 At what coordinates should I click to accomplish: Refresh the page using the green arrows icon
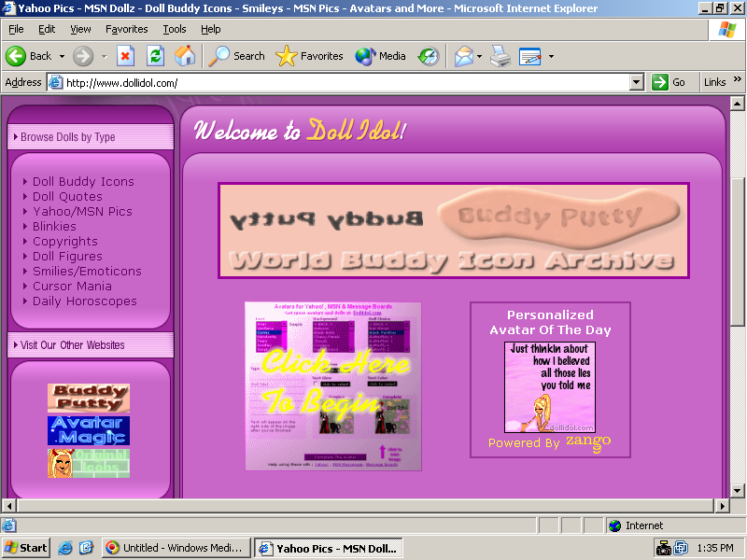pyautogui.click(x=155, y=56)
